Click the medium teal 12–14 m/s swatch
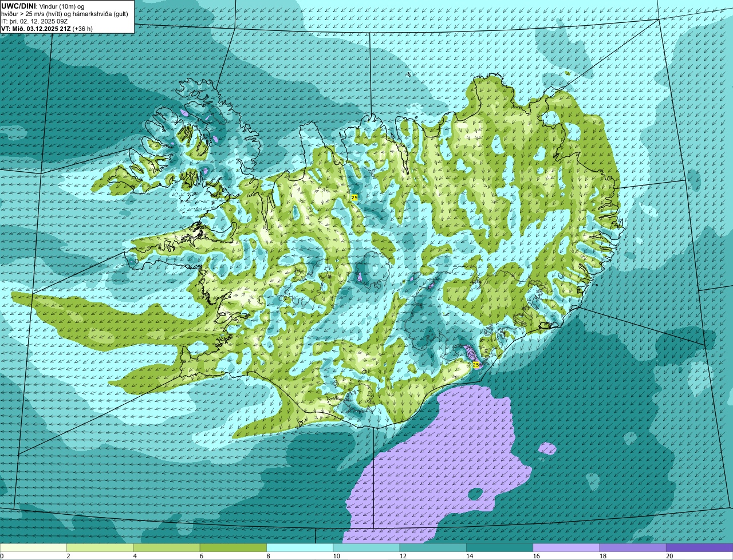The image size is (733, 560). pos(433,548)
